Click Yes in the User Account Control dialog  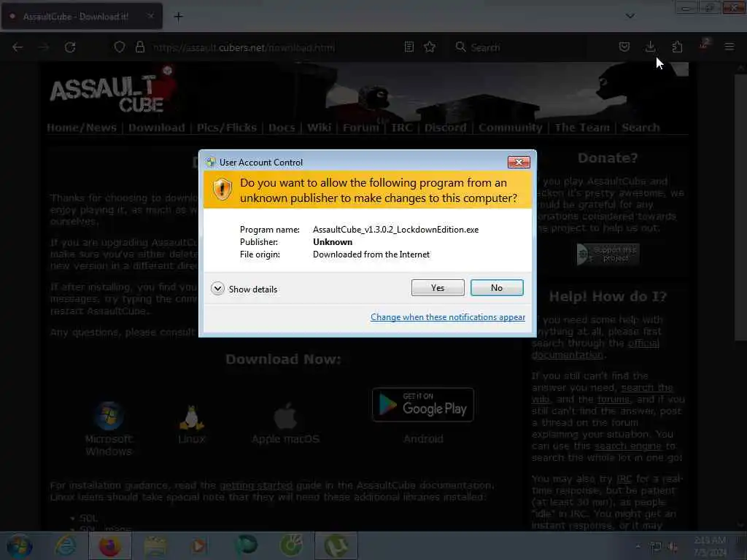pos(438,287)
